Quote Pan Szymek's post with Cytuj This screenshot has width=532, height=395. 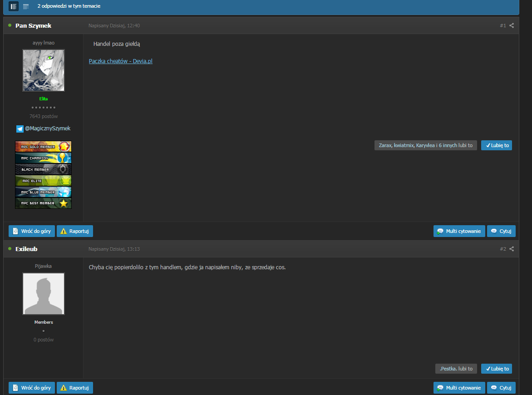(501, 231)
